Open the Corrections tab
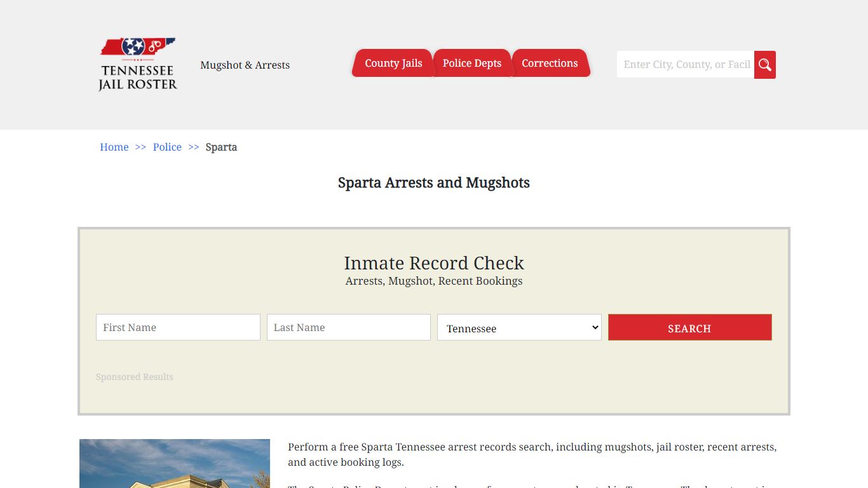 point(550,63)
